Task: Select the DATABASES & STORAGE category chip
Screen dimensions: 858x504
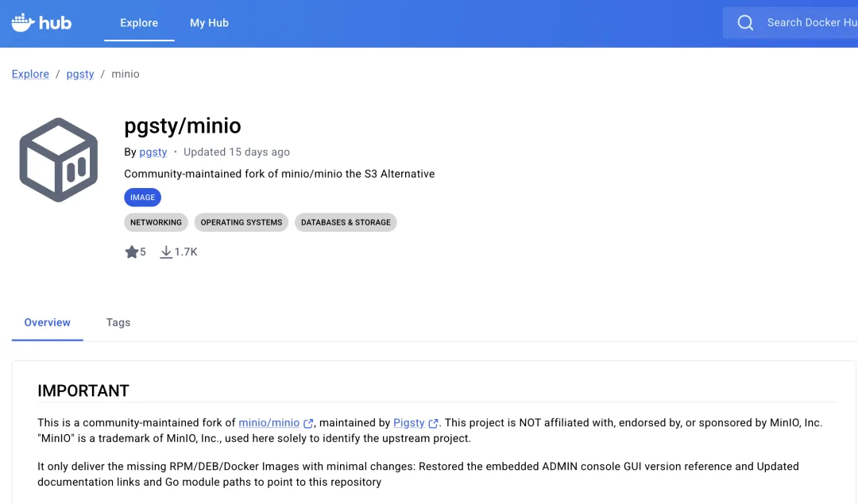Action: [346, 222]
